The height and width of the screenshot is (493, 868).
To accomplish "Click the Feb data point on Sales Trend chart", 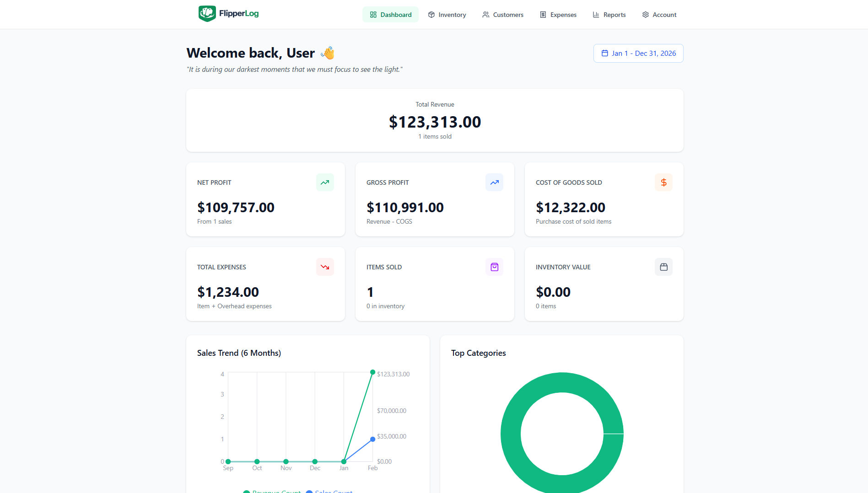I will point(372,372).
